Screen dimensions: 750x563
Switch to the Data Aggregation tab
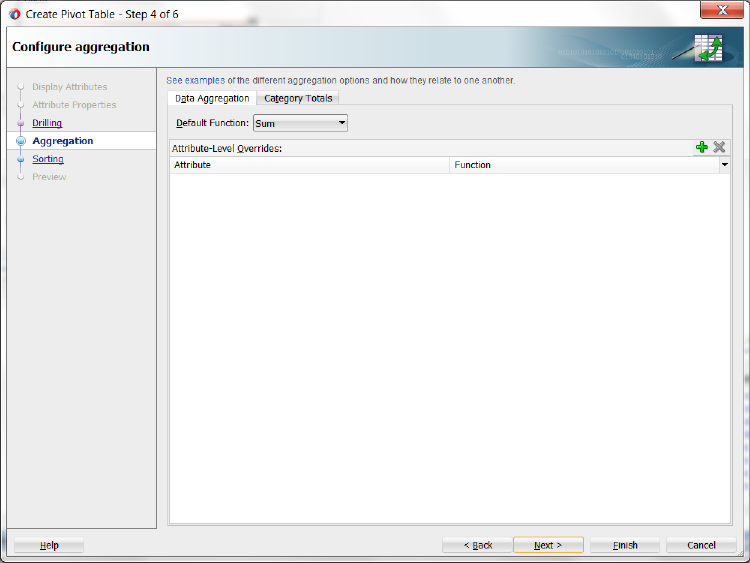212,98
